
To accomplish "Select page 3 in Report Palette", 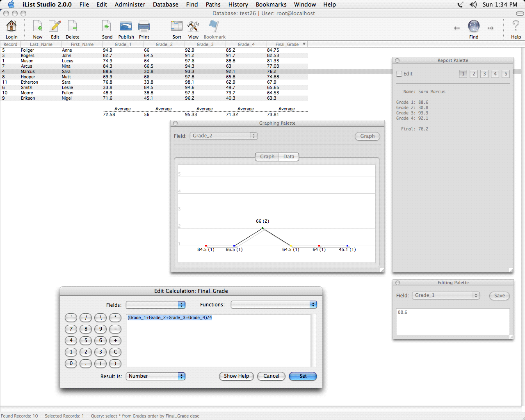I will coord(484,74).
